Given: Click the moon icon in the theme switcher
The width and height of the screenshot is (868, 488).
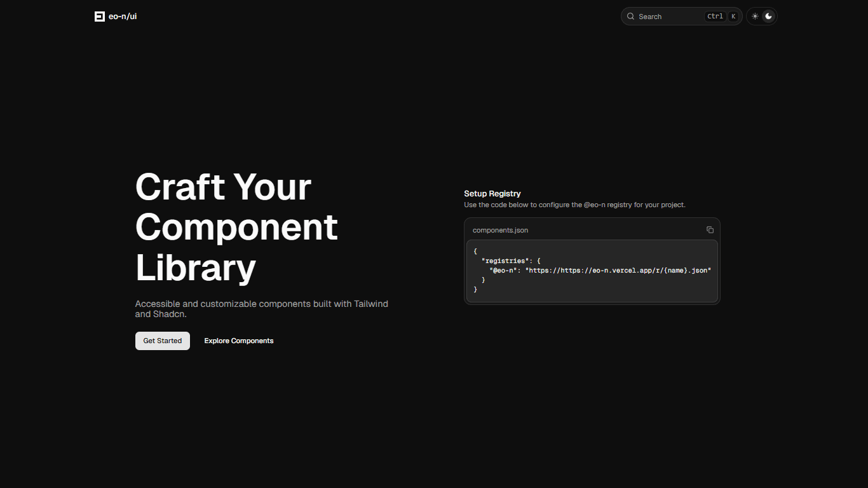Looking at the screenshot, I should click(769, 16).
